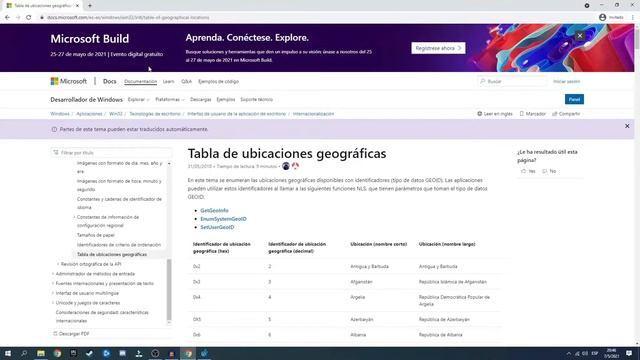Image resolution: width=640 pixels, height=360 pixels.
Task: Focus the Buscar search field
Action: tap(512, 81)
